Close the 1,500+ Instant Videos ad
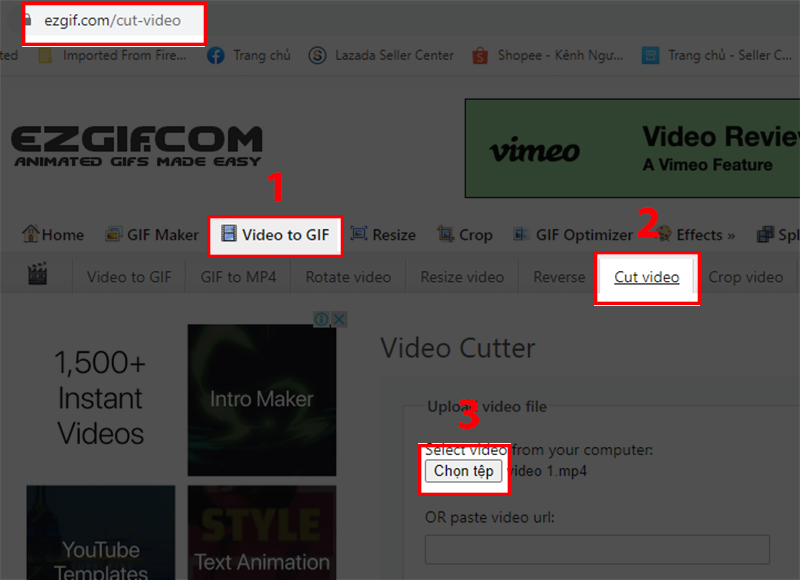Viewport: 800px width, 580px height. [340, 318]
